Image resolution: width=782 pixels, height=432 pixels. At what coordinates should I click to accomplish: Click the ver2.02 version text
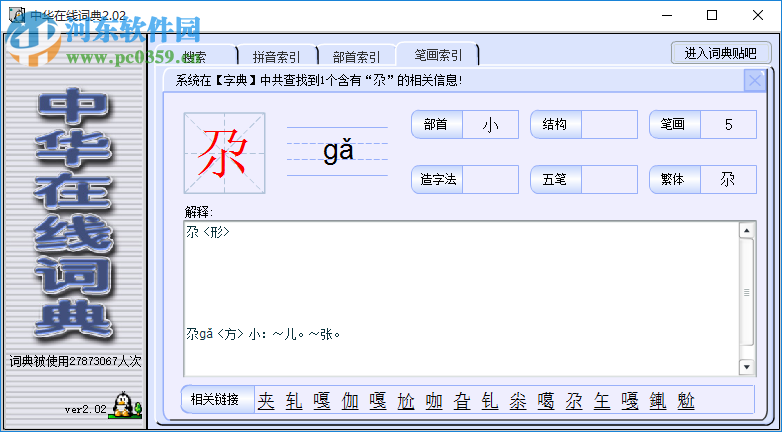(85, 409)
